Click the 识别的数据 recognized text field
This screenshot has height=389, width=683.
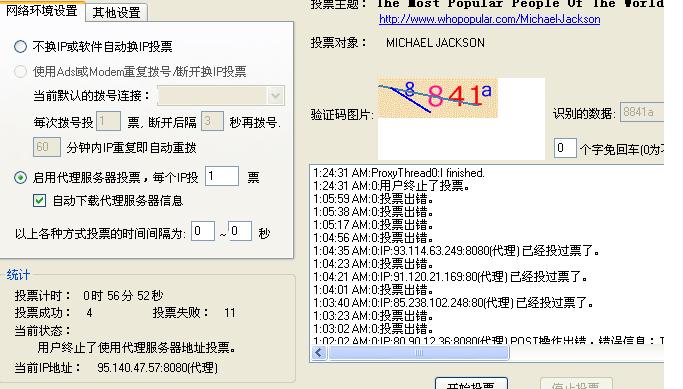point(642,112)
